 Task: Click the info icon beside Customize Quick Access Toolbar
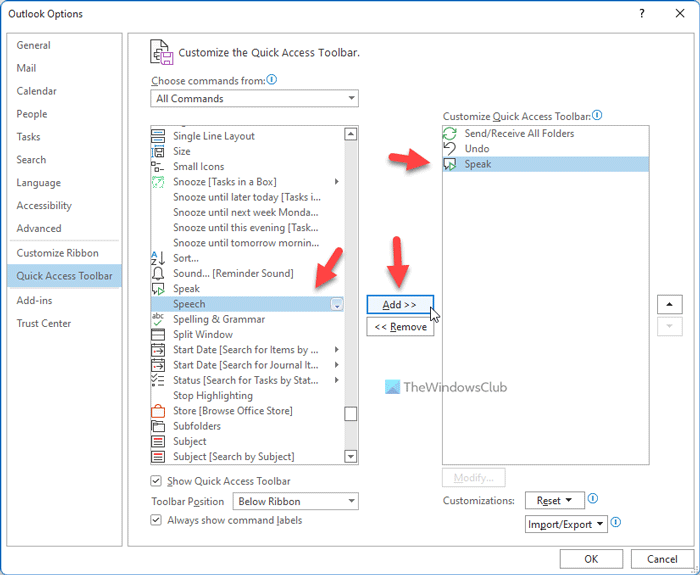tap(597, 115)
